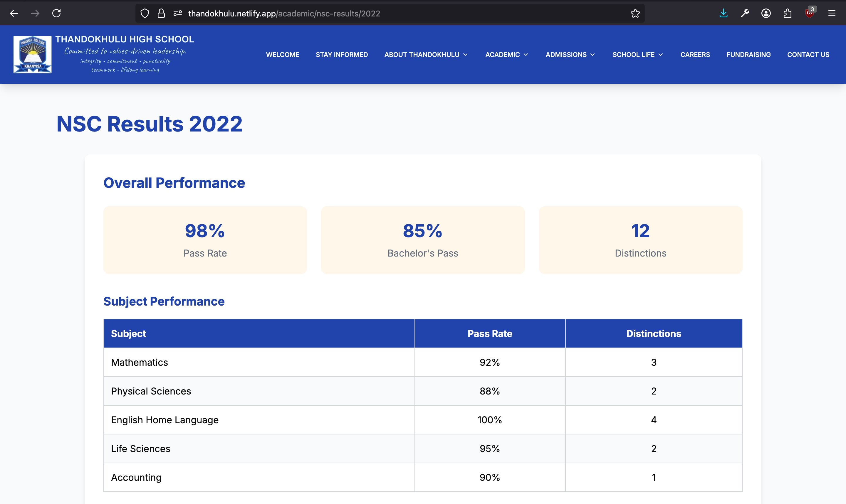
Task: Navigate to the Fundraising page
Action: tap(748, 55)
